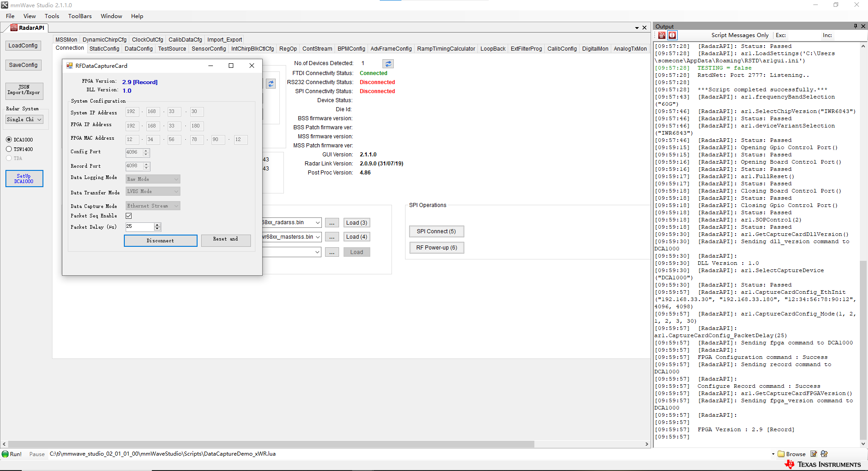The image size is (868, 471).
Task: Expand the masterss.bin firmware file dropdown
Action: point(318,237)
